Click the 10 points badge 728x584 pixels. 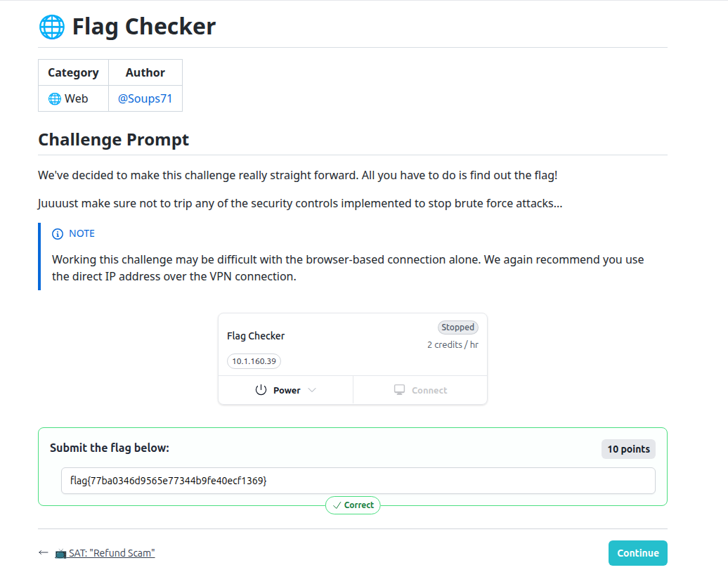coord(628,449)
